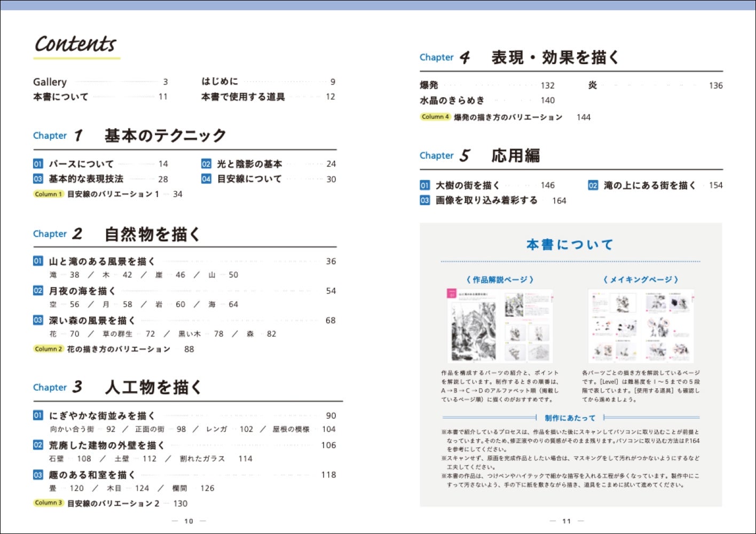Click the sub-entry 森 82
Image resolution: width=756 pixels, height=534 pixels.
pos(262,334)
